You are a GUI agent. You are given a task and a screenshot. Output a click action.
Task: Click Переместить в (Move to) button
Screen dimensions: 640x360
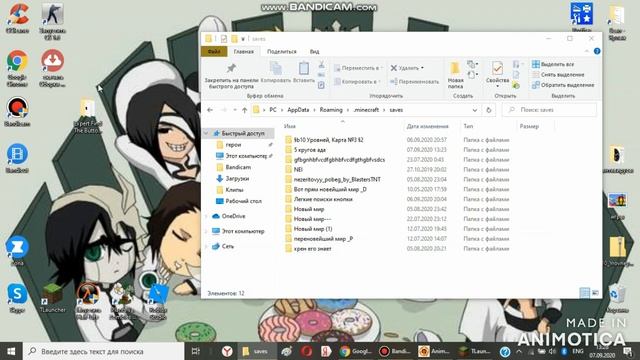pyautogui.click(x=358, y=68)
